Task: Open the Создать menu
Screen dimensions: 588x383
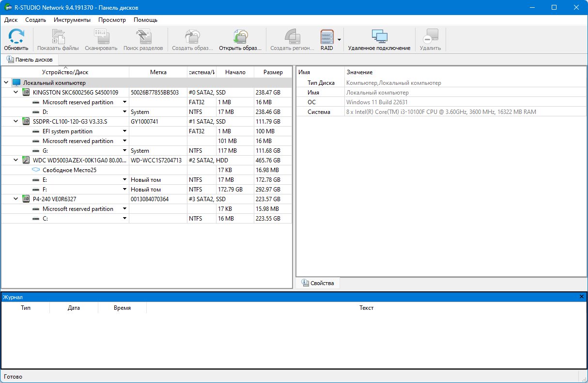Action: [x=35, y=20]
